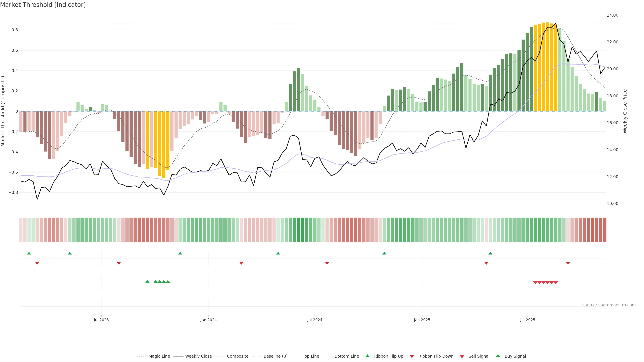Click the Sell Signal legend icon
Image resolution: width=644 pixels, height=362 pixels.
(x=462, y=356)
